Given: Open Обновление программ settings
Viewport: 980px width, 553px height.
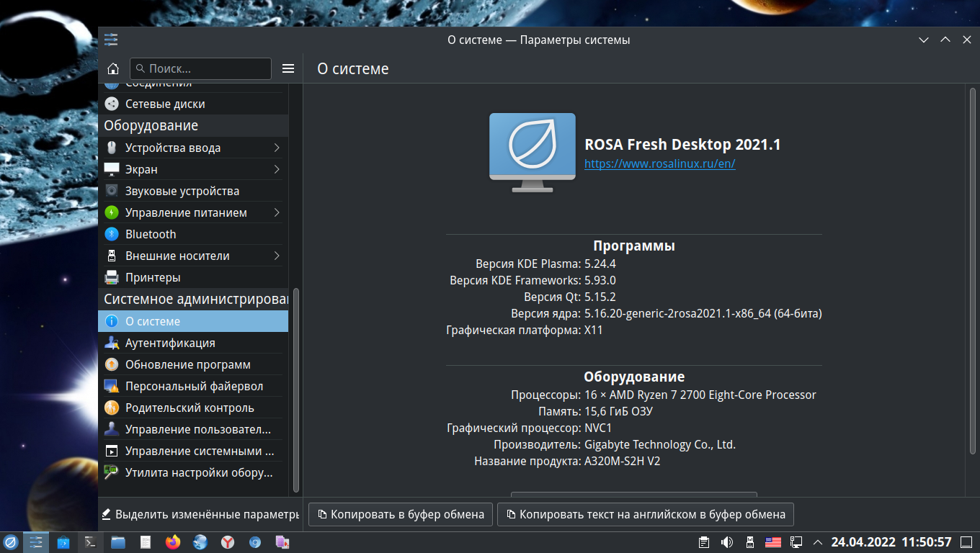Looking at the screenshot, I should click(x=193, y=364).
